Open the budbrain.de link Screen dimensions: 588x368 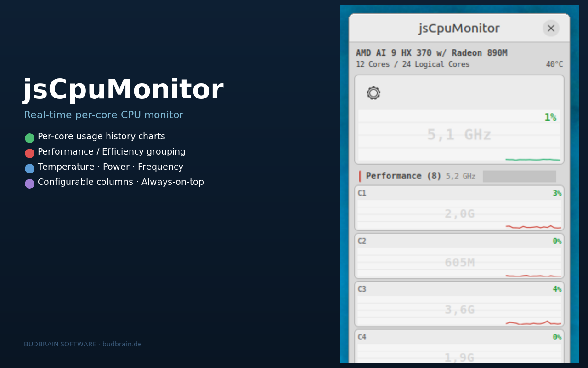(x=122, y=344)
